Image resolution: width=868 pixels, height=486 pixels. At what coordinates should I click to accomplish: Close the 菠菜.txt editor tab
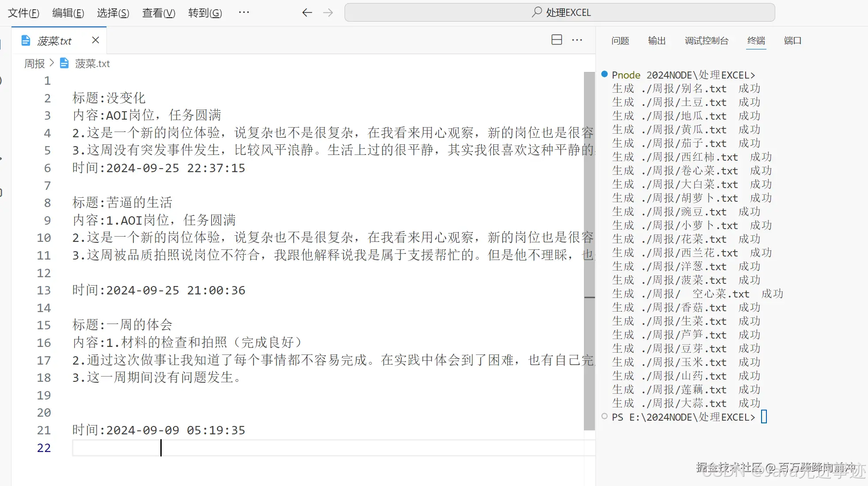click(x=95, y=40)
